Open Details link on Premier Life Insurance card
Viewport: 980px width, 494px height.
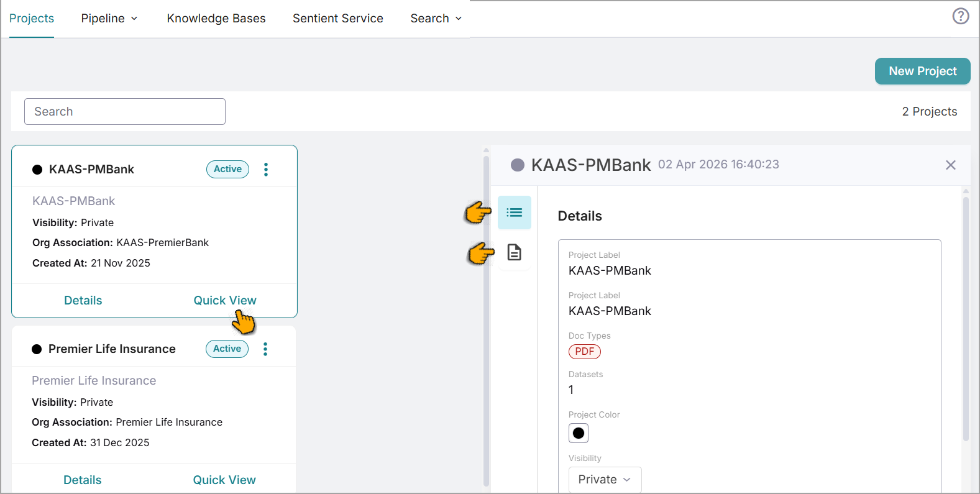[x=83, y=480]
